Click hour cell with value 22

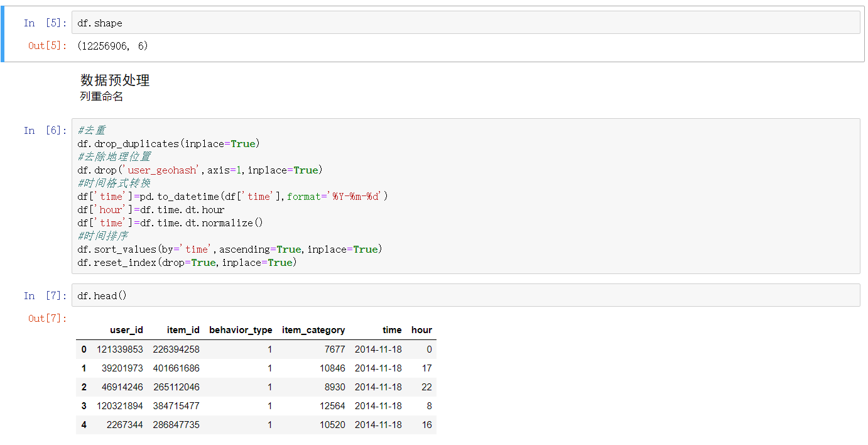coord(427,387)
